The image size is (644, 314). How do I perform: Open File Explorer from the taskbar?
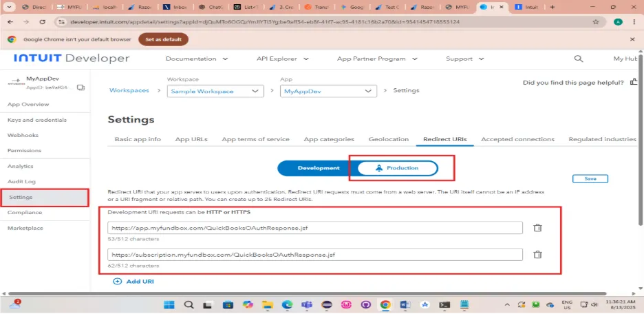268,305
